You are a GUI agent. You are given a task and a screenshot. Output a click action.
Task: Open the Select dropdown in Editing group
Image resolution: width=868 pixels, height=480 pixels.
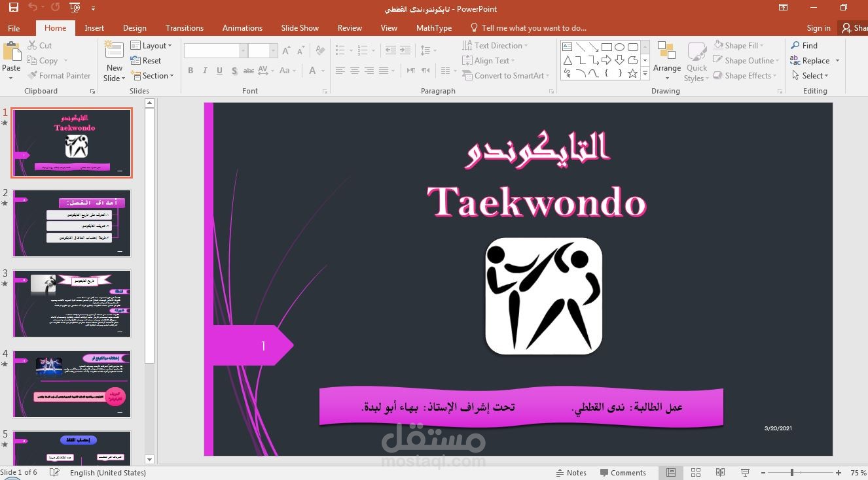[x=810, y=76]
